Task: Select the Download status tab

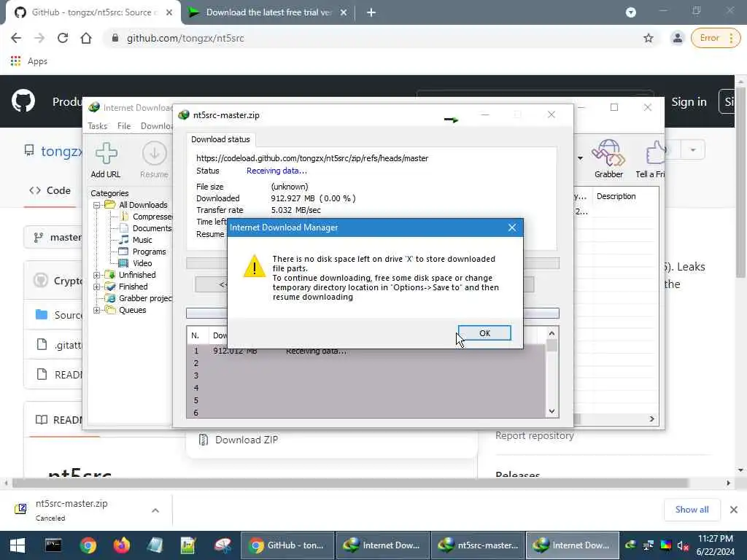Action: pyautogui.click(x=220, y=139)
